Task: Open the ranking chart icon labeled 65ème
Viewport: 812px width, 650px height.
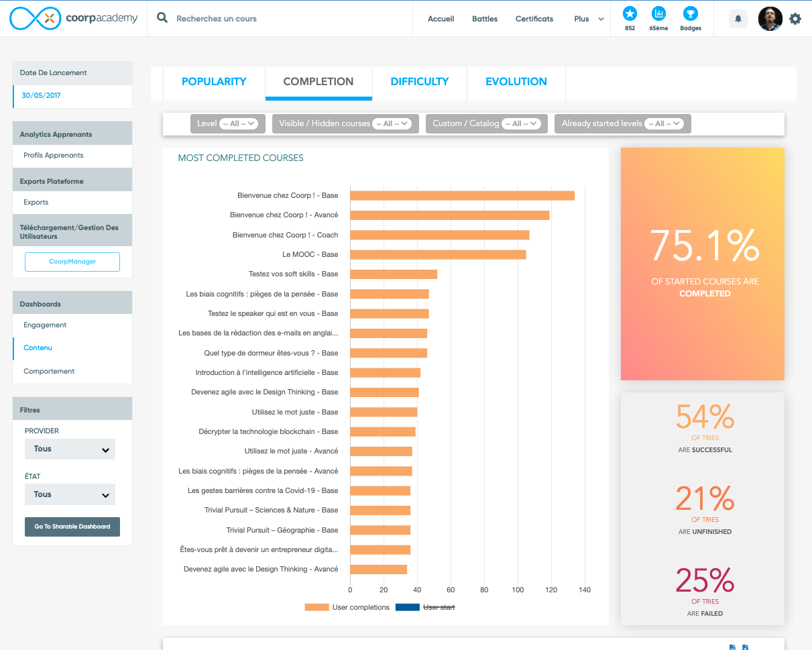Action: pos(658,14)
